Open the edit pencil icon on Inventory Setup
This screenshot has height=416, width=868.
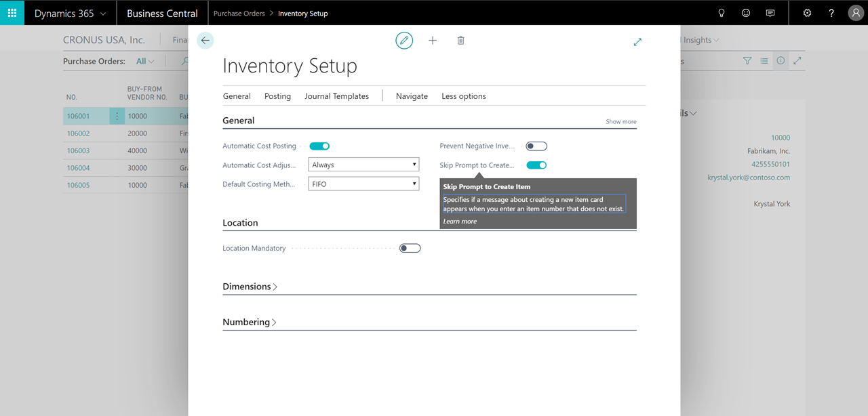click(404, 40)
